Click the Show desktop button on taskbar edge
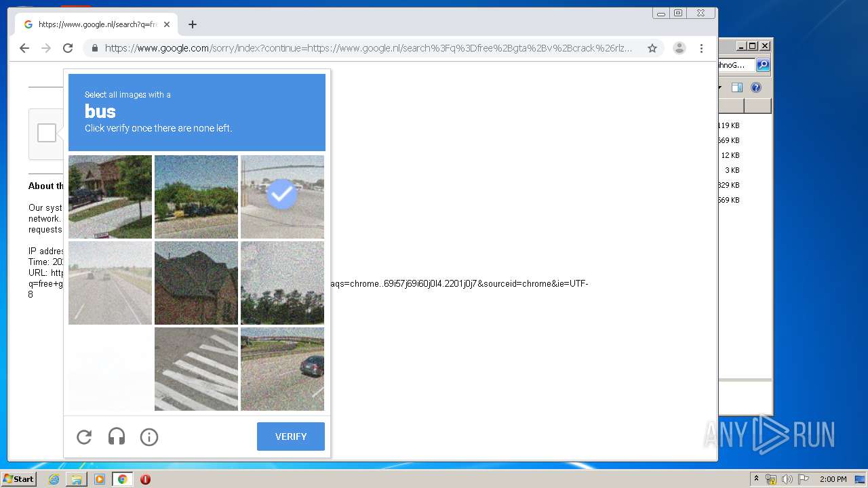 (861, 479)
